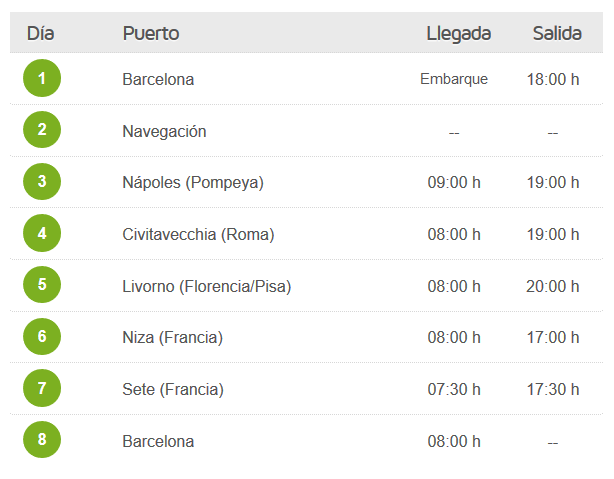Open Livorno (Florencia/Pisa) port entry

207,287
